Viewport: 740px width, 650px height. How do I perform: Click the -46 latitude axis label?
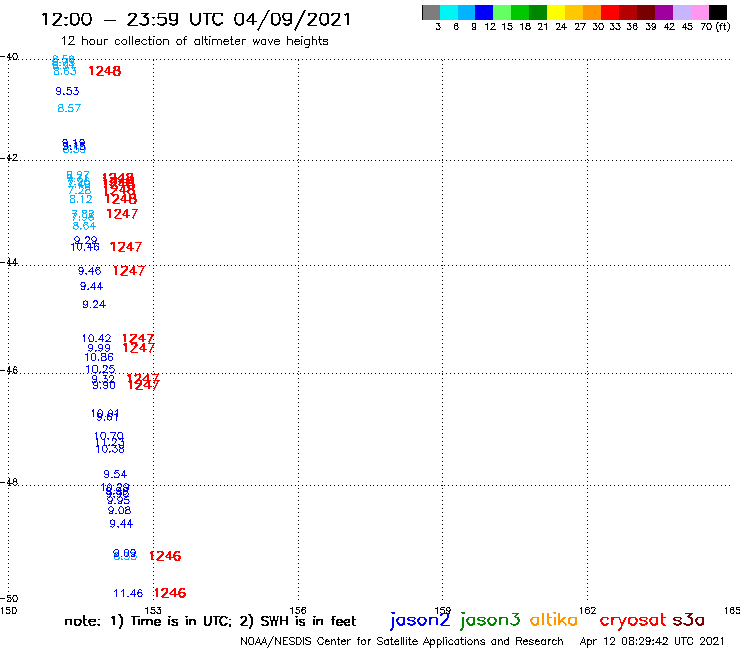point(9,370)
